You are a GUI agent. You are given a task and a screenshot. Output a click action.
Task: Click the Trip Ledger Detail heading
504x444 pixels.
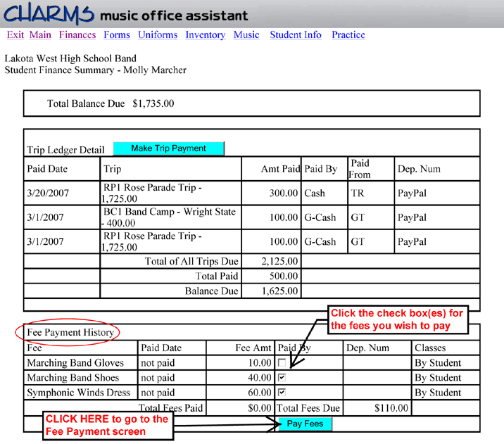tap(66, 150)
